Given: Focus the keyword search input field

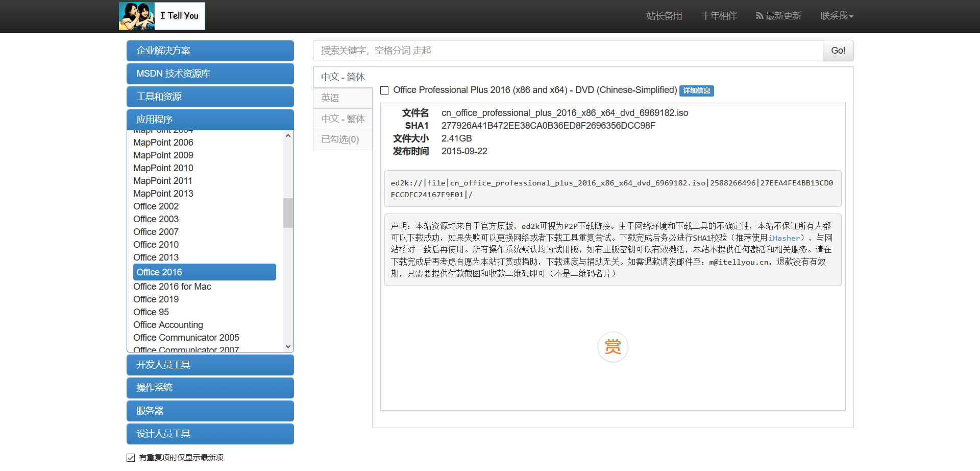Looking at the screenshot, I should [568, 51].
